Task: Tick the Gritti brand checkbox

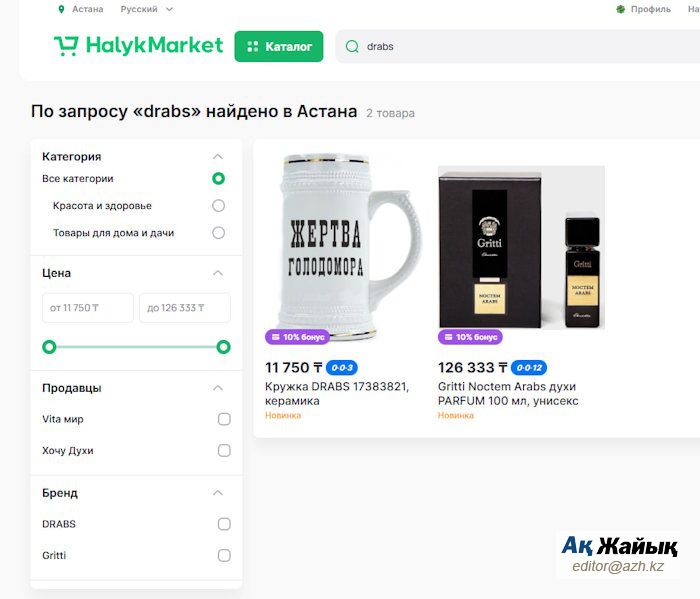Action: (x=224, y=555)
